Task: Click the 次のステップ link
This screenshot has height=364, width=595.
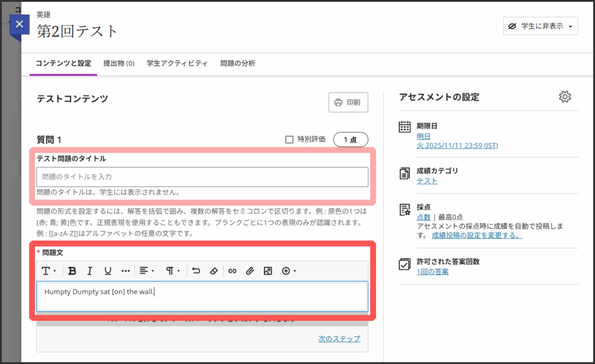Action: [x=339, y=339]
